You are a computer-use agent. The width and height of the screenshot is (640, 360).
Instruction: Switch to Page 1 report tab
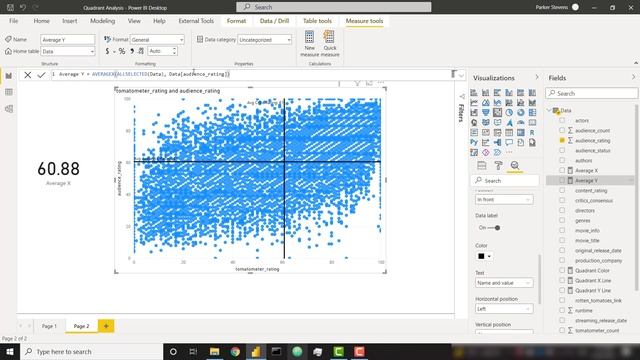click(x=49, y=326)
